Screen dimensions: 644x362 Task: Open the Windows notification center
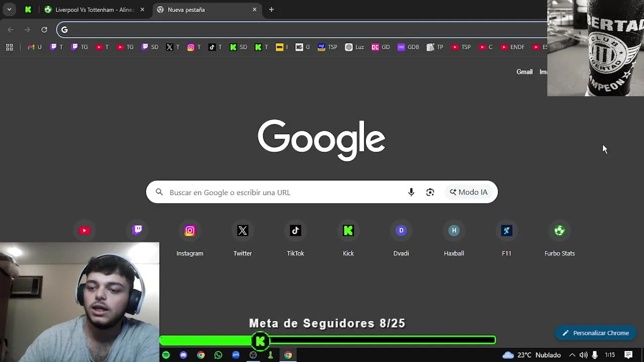coord(628,355)
